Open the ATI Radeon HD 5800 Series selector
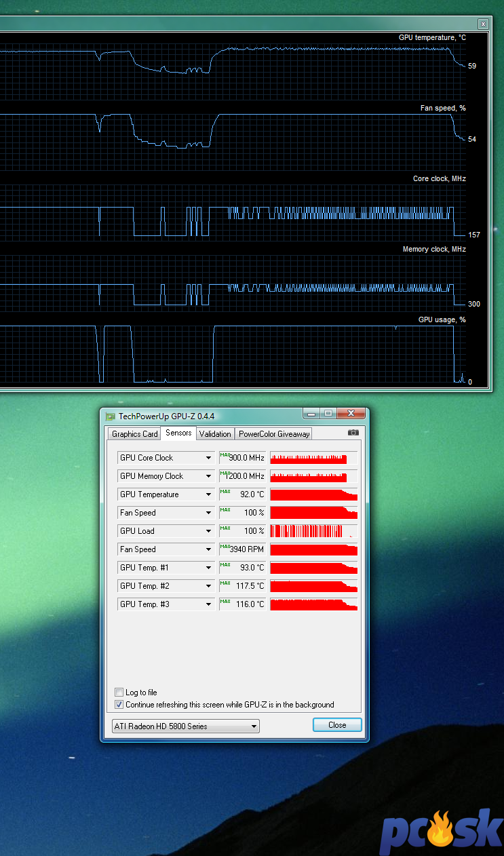Screen dimensions: 504x856 185,726
